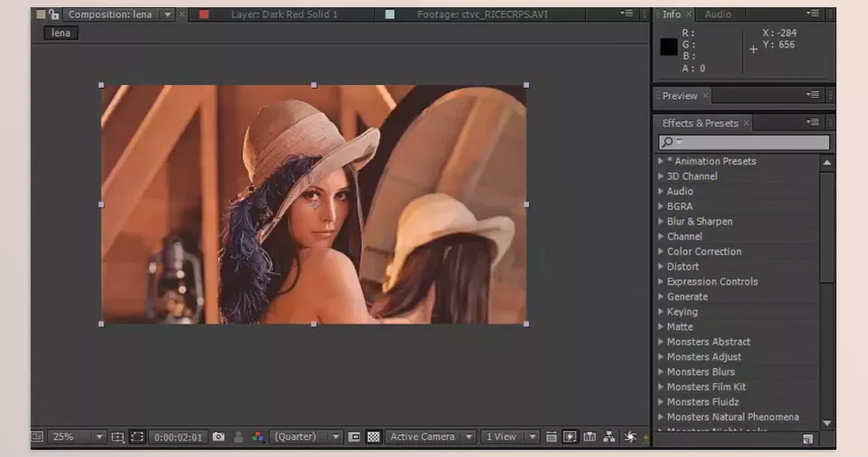868x457 pixels.
Task: Select the Monsters Film Kit row
Action: (x=738, y=386)
